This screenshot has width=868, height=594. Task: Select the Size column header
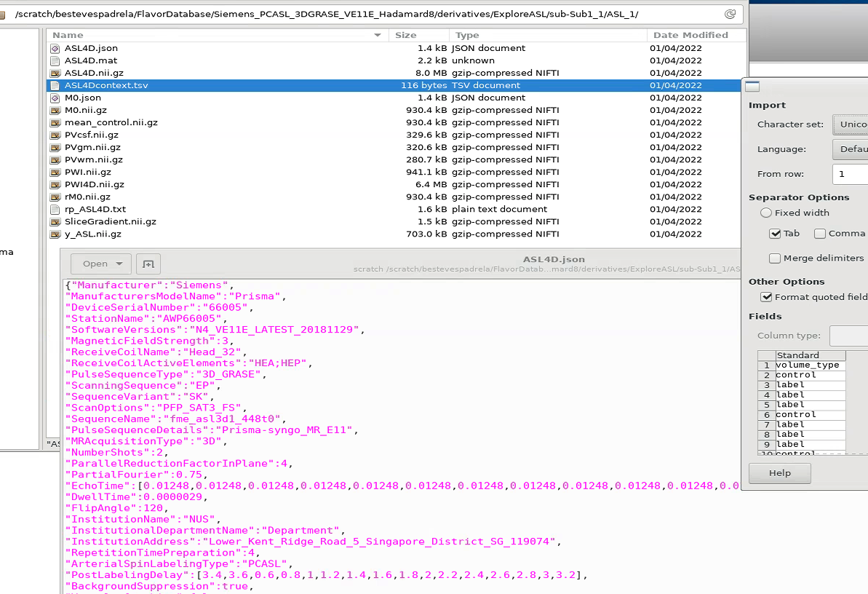(406, 35)
